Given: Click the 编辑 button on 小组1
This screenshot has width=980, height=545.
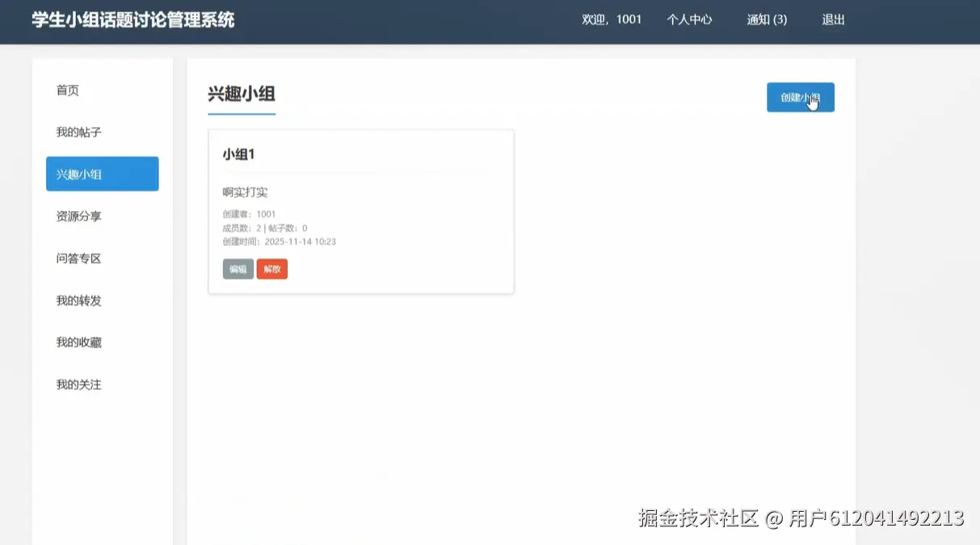Looking at the screenshot, I should [238, 268].
